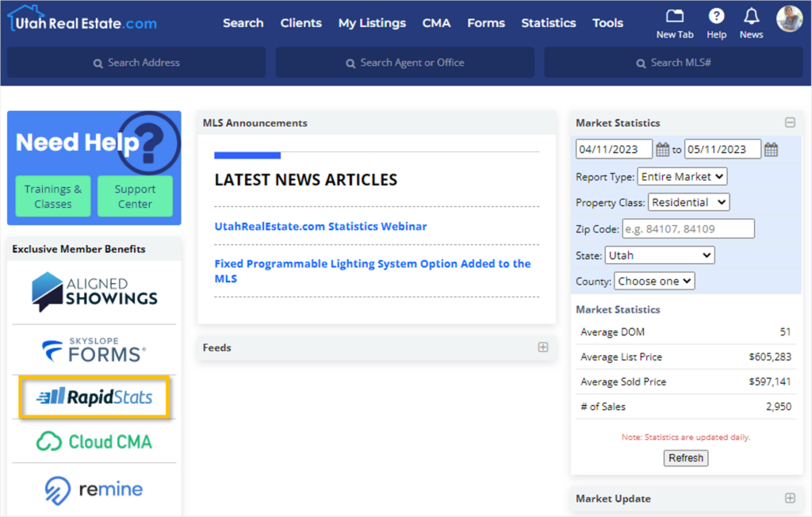Open the end date calendar picker
Screen dimensions: 812x517
[771, 149]
